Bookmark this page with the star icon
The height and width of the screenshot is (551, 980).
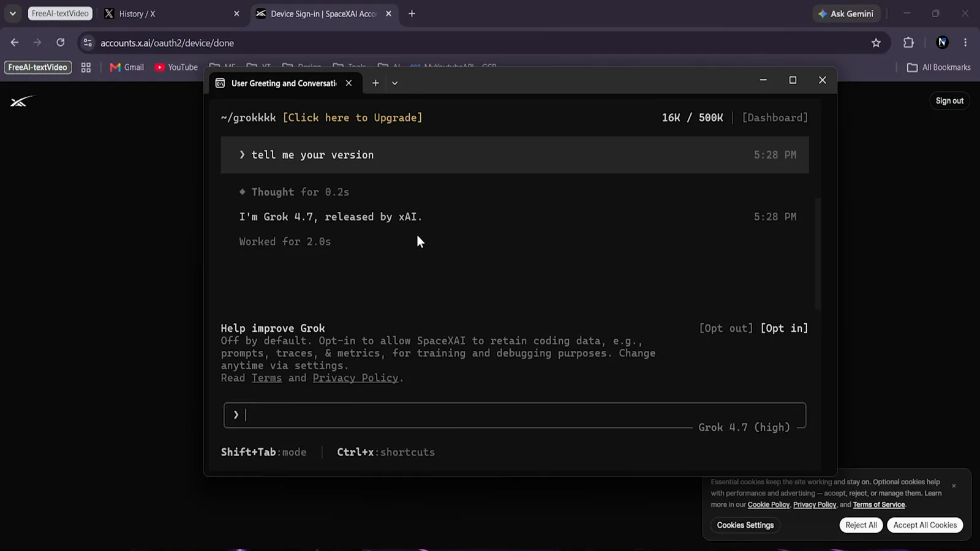(x=876, y=42)
